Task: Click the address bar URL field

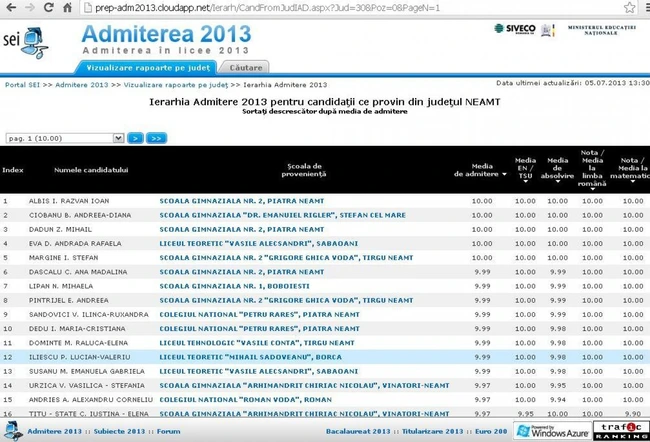Action: (x=352, y=7)
